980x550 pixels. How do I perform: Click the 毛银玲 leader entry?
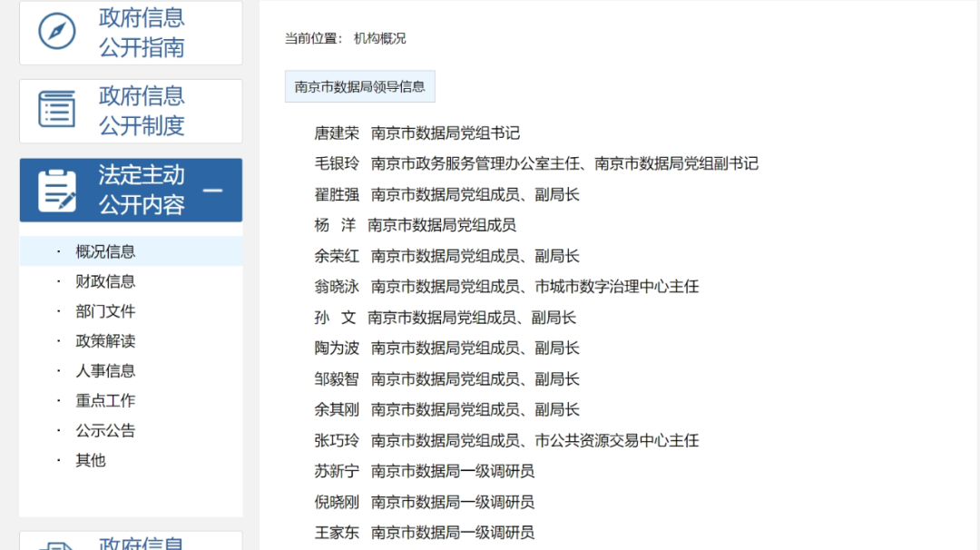coord(337,164)
